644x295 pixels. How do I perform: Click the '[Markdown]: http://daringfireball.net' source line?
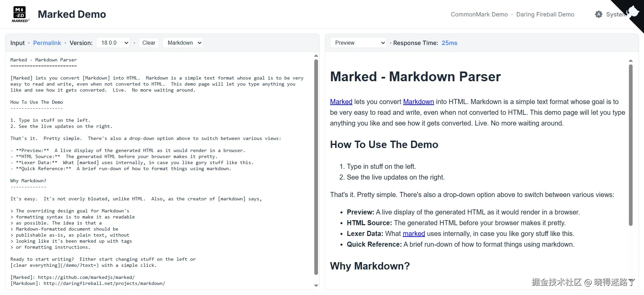coord(88,283)
